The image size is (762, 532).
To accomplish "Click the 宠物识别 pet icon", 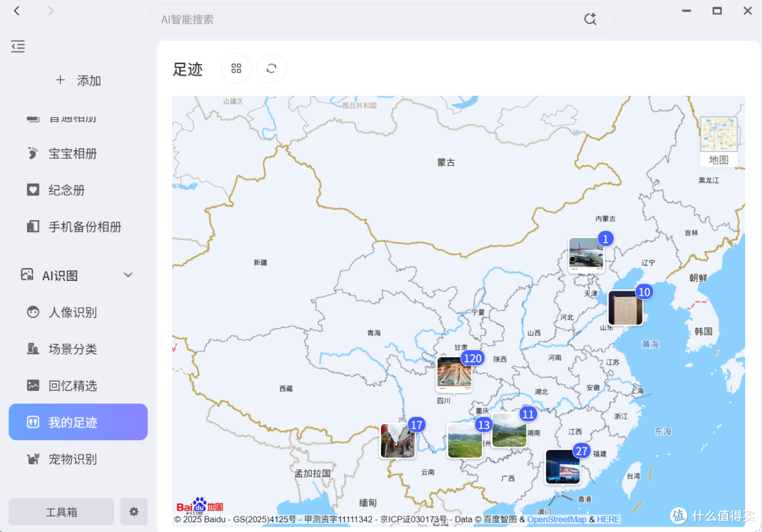I will [32, 459].
